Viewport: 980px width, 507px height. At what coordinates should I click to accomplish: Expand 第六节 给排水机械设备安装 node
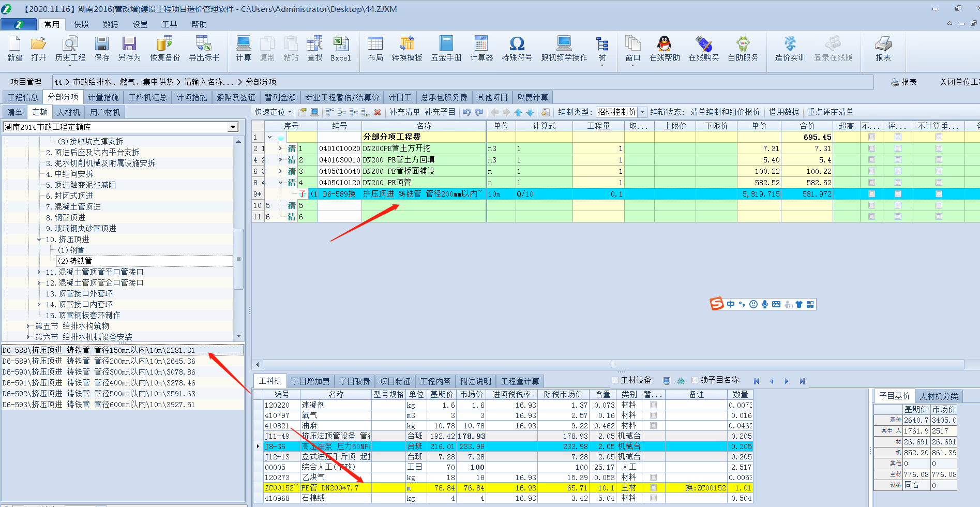28,337
